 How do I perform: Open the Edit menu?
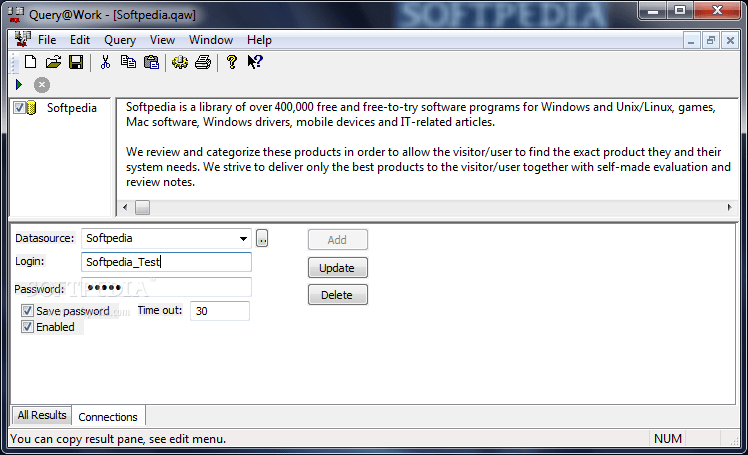[80, 40]
